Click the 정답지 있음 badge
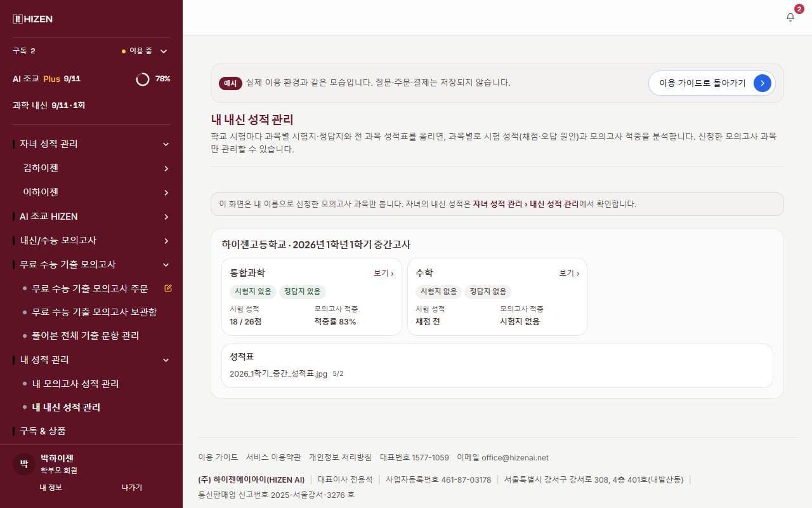 pos(303,291)
